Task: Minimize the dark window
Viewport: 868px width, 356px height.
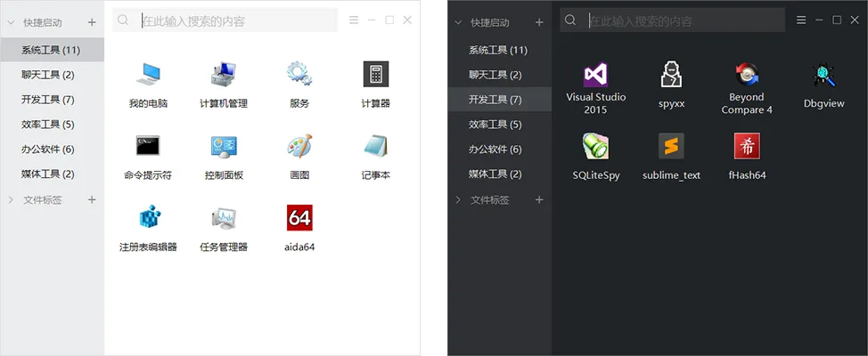Action: (x=819, y=20)
